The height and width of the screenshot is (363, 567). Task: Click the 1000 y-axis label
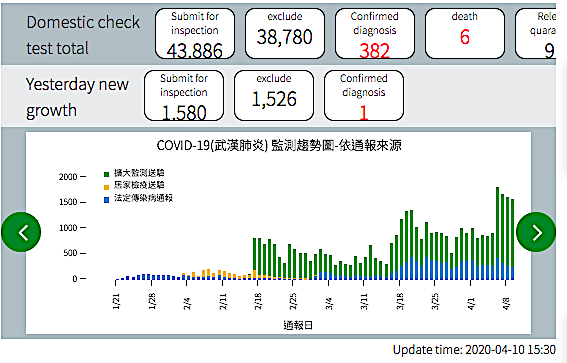pyautogui.click(x=68, y=228)
